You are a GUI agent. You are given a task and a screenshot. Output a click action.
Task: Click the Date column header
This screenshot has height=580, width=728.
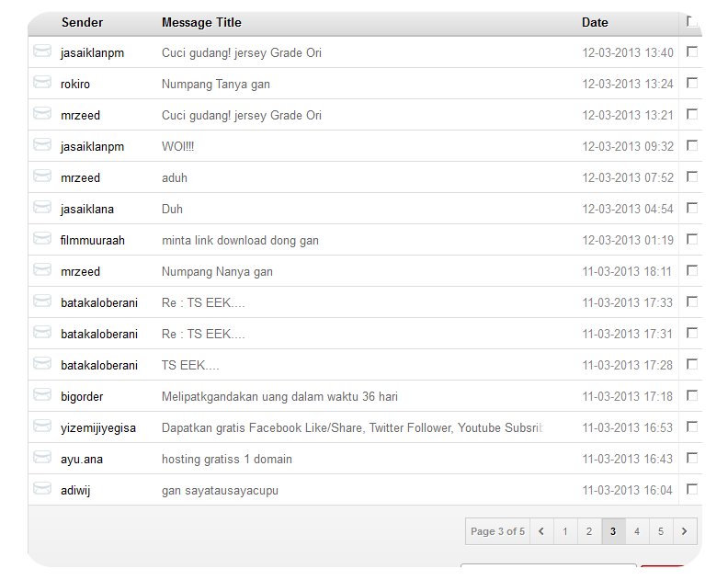pyautogui.click(x=595, y=22)
